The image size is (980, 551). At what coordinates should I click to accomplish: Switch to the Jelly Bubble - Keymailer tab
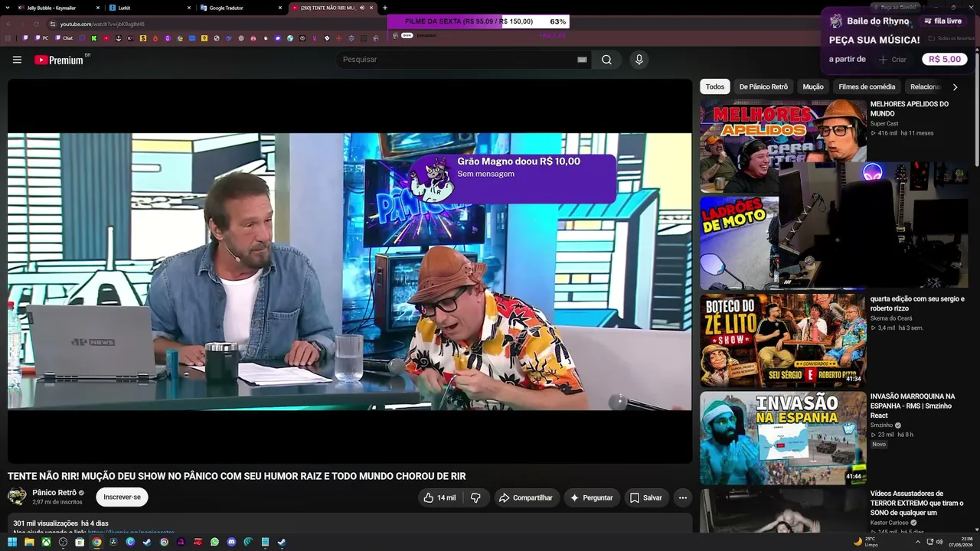coord(59,8)
